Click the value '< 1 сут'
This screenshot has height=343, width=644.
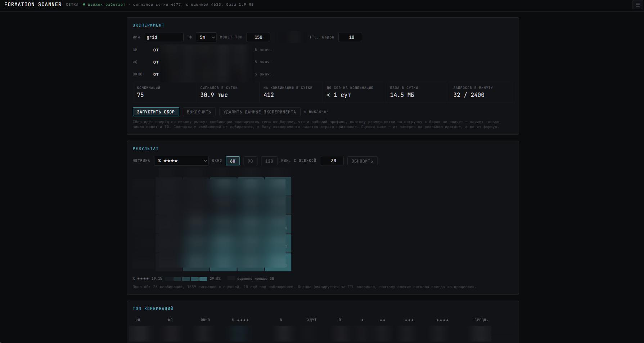pyautogui.click(x=339, y=95)
